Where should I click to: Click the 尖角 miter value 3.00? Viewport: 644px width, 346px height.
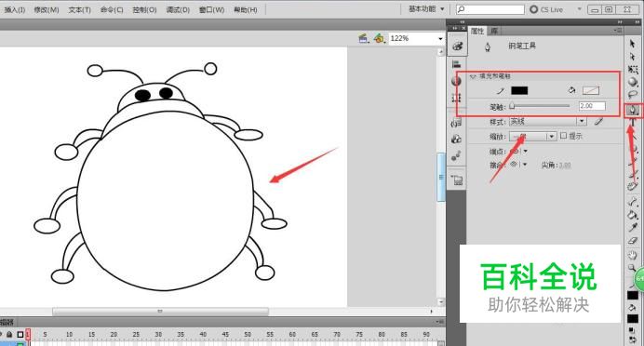point(565,165)
